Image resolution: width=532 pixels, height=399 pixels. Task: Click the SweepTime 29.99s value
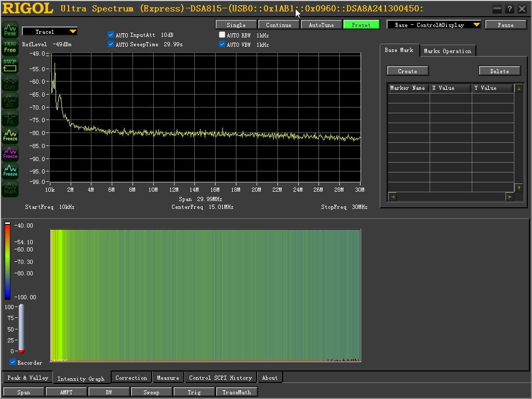click(173, 45)
